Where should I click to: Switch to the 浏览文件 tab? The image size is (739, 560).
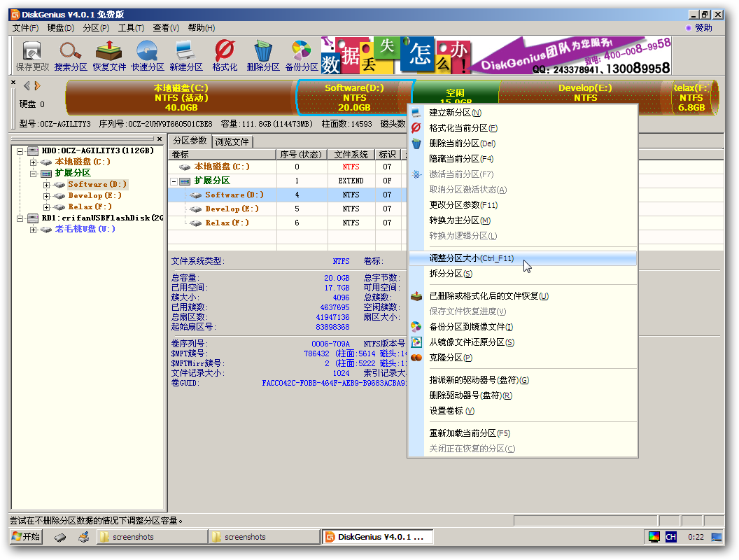(232, 142)
